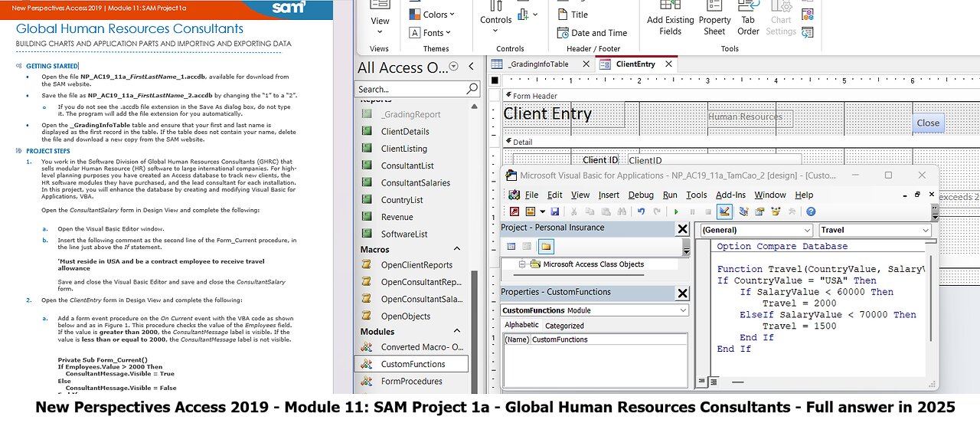Viewport: 980px width, 423px height.
Task: Click View Code icon in Project panel
Action: click(x=511, y=246)
